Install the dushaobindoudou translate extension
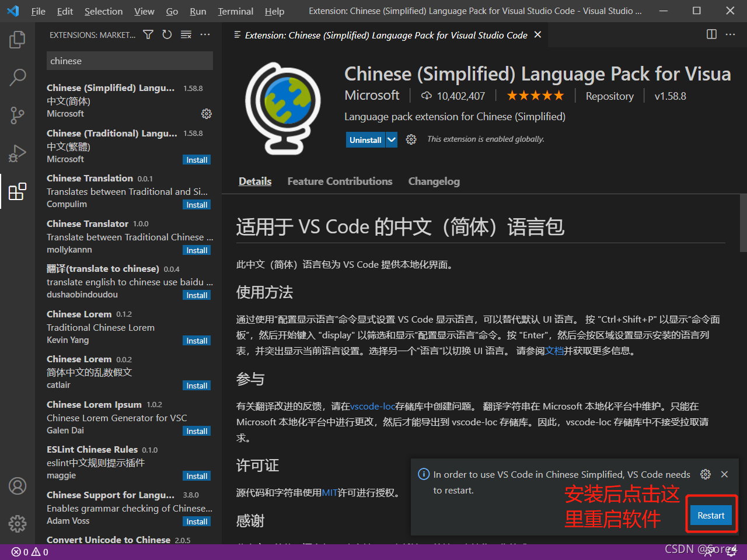The height and width of the screenshot is (560, 747). [x=197, y=295]
